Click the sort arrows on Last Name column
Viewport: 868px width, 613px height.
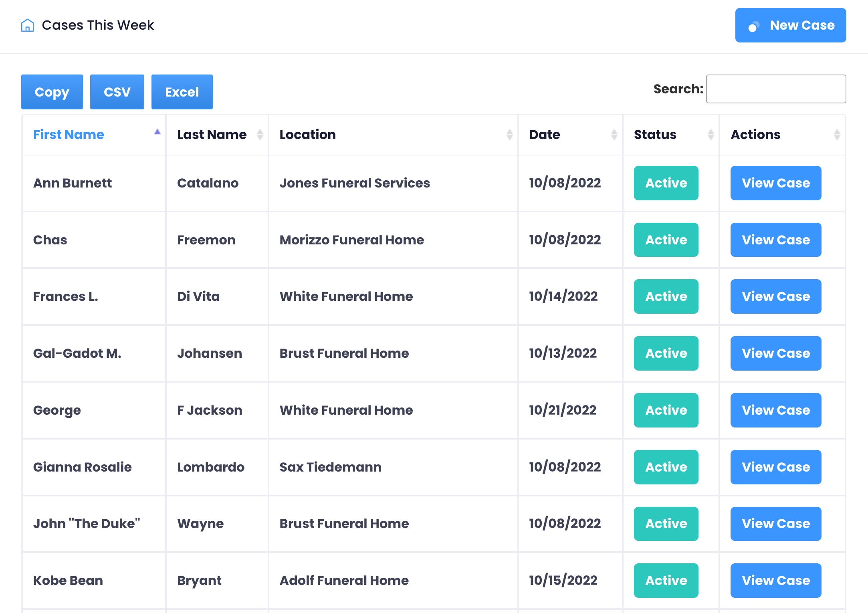[x=260, y=135]
